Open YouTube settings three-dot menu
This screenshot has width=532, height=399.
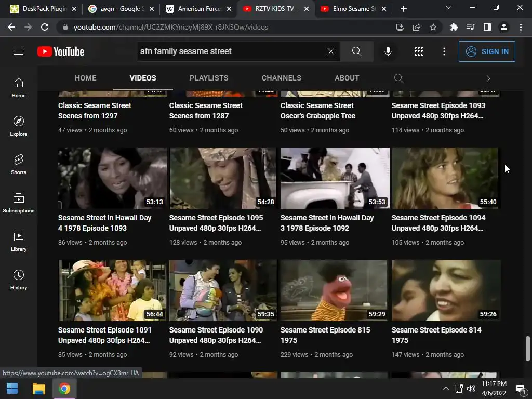coord(444,51)
